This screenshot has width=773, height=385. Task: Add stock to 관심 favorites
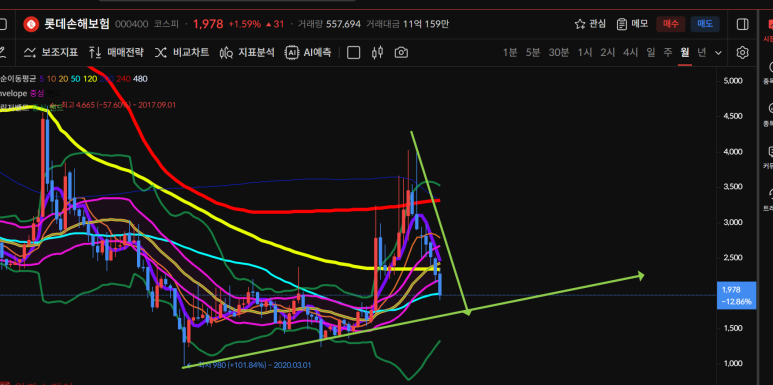590,24
